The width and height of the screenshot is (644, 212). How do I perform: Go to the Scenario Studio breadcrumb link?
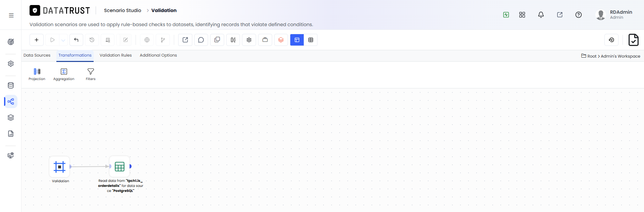click(122, 10)
